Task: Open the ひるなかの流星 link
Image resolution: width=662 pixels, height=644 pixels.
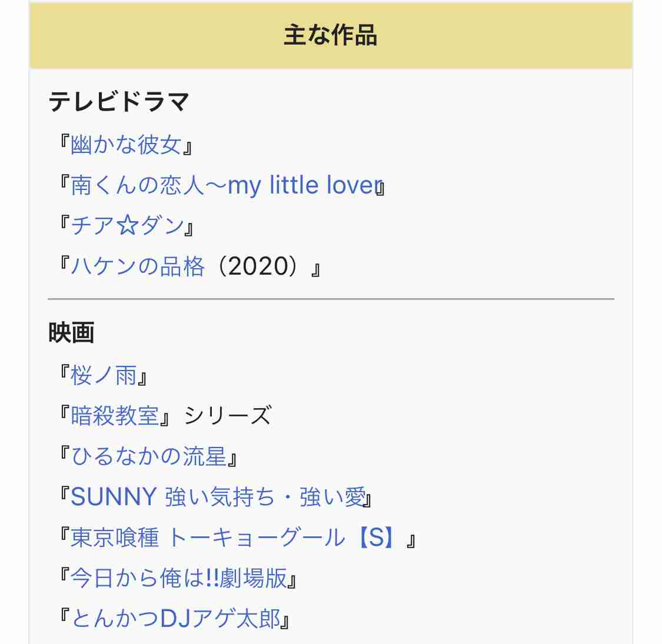Action: 149,456
